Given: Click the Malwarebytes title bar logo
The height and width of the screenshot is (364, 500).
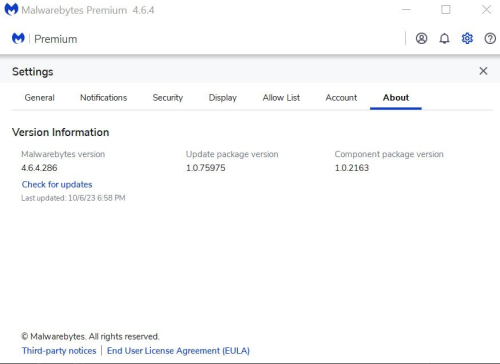Looking at the screenshot, I should coord(11,10).
